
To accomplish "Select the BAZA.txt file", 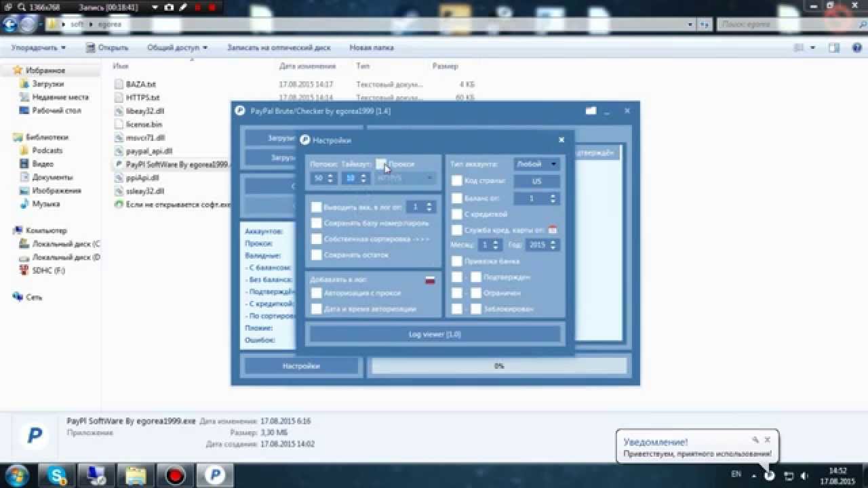I will [141, 85].
